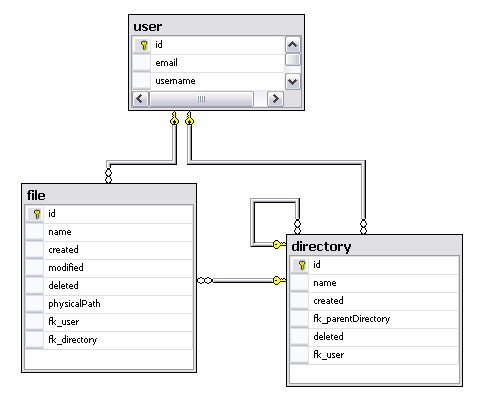
Task: Click the row selector beside username column
Action: coord(142,81)
